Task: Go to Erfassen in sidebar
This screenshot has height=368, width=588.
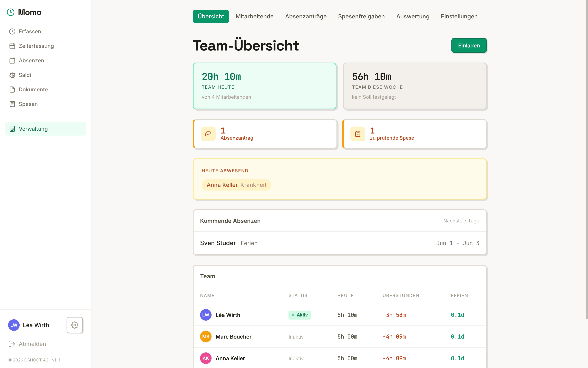Action: (x=46, y=31)
